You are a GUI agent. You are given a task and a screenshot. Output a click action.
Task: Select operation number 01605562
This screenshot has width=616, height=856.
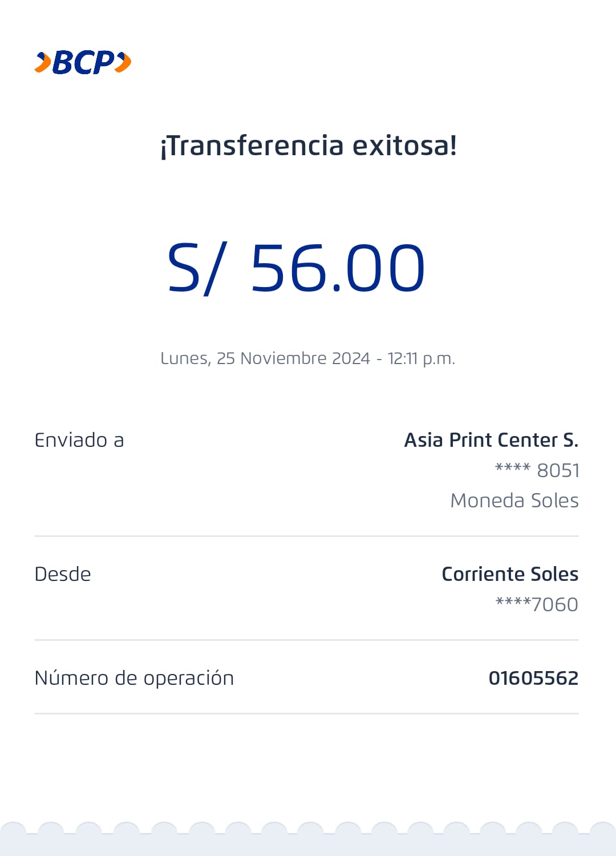point(533,678)
